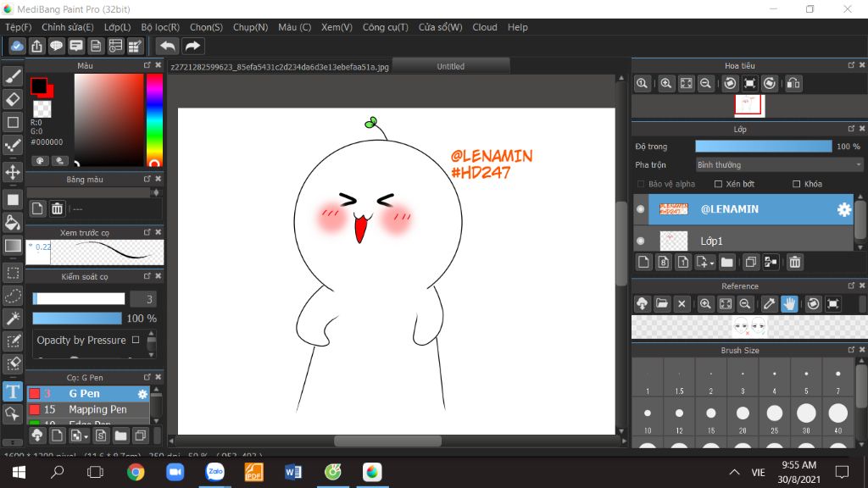Select the G Pen brush
This screenshot has width=868, height=488.
coord(88,394)
